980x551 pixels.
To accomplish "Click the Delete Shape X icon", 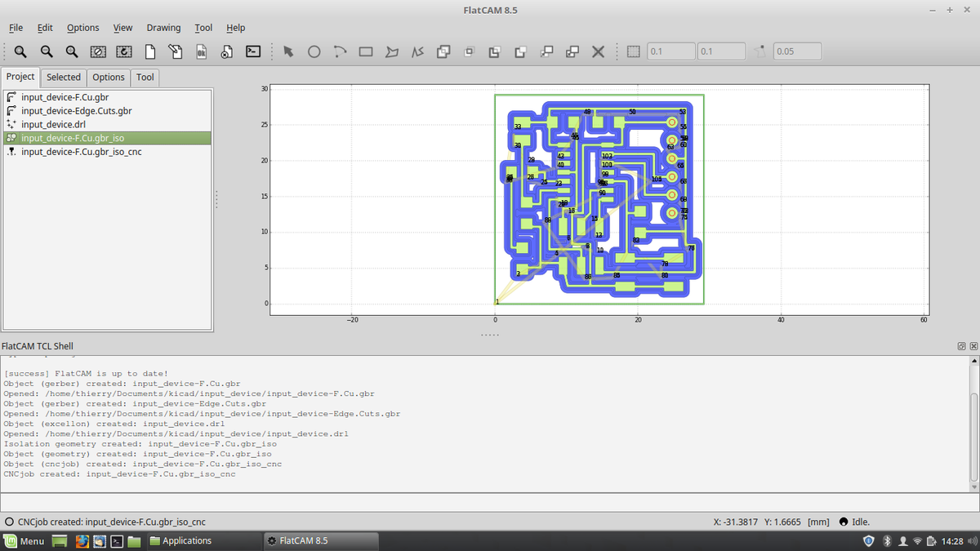I will [598, 51].
